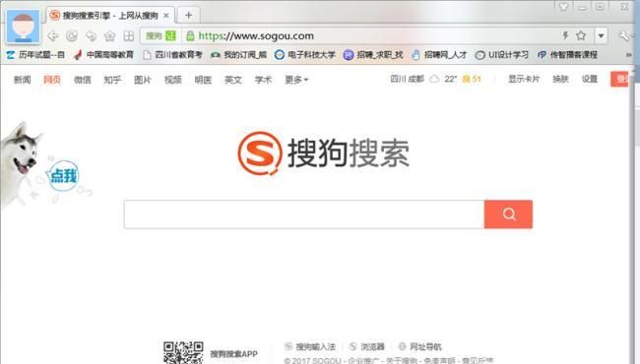Click the lightning speed-mode icon

pos(565,35)
